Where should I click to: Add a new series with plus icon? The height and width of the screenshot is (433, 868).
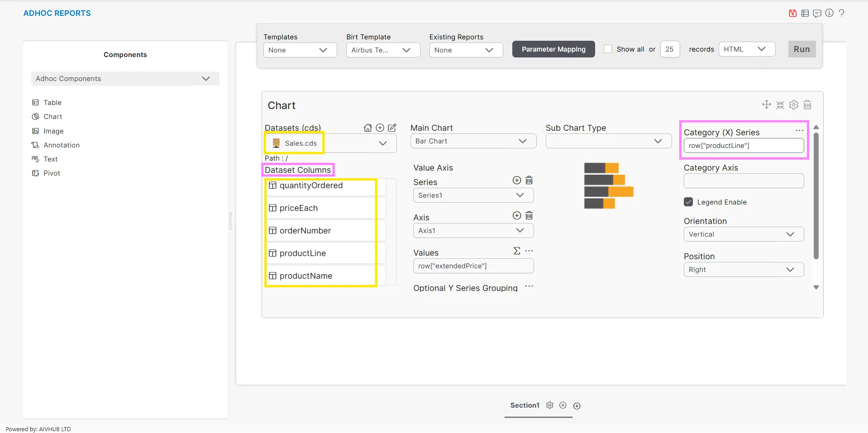517,181
